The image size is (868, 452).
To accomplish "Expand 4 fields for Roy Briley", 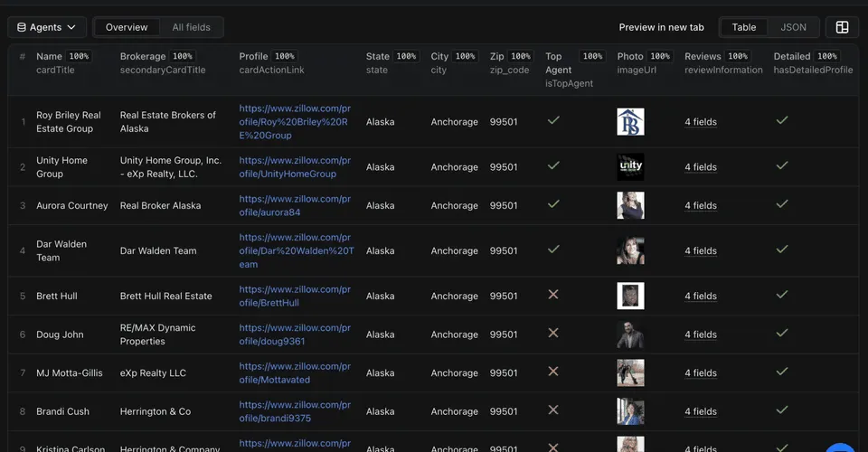I will (x=700, y=122).
